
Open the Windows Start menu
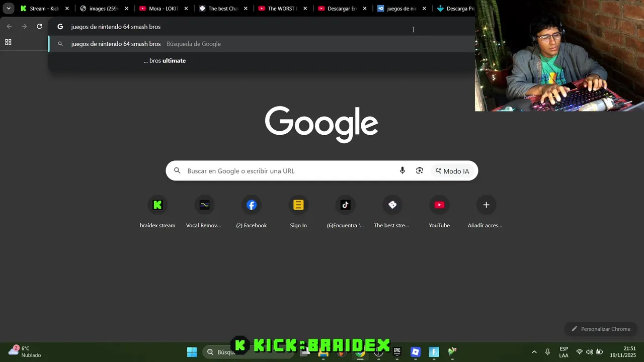coord(192,352)
